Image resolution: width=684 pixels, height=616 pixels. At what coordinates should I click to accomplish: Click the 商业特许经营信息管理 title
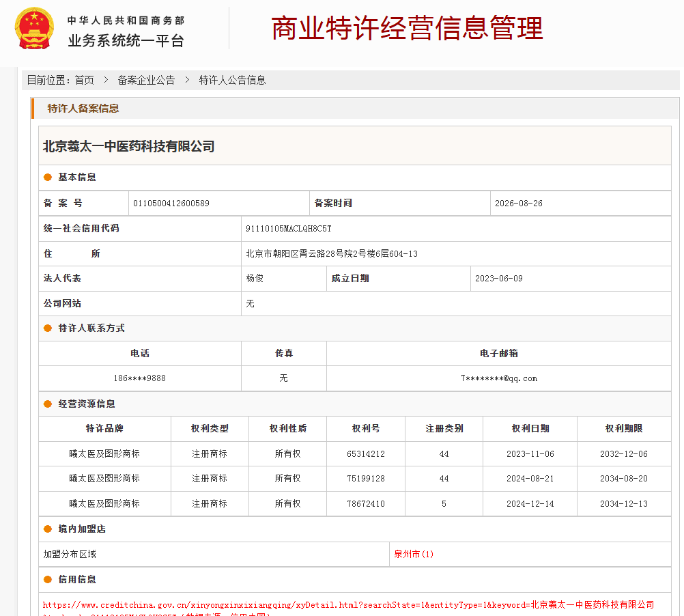tap(407, 29)
